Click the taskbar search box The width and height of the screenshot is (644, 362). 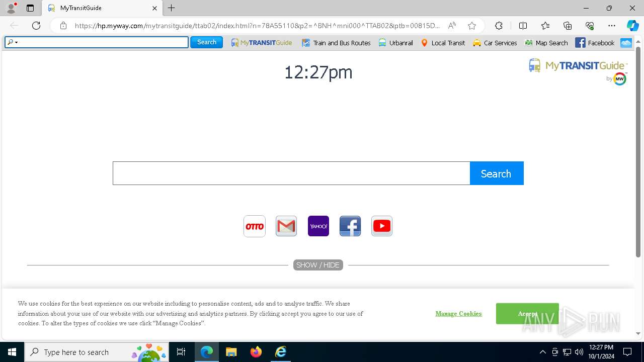(x=97, y=352)
